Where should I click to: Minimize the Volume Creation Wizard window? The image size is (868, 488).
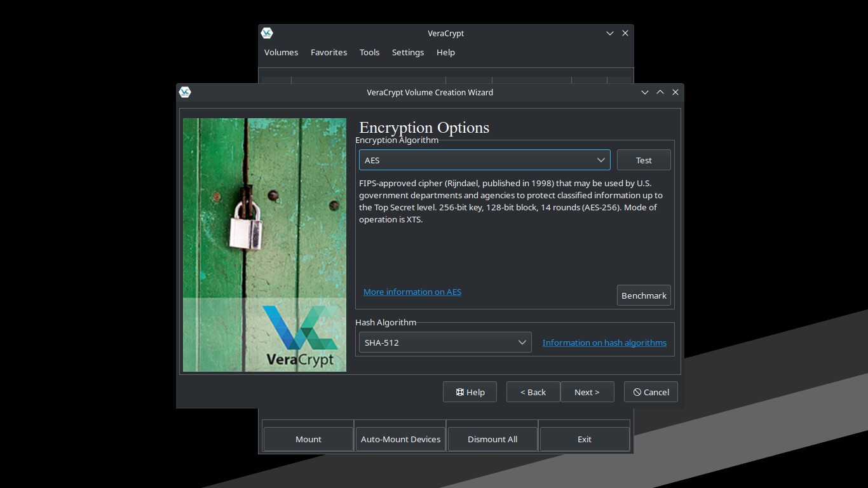(645, 92)
